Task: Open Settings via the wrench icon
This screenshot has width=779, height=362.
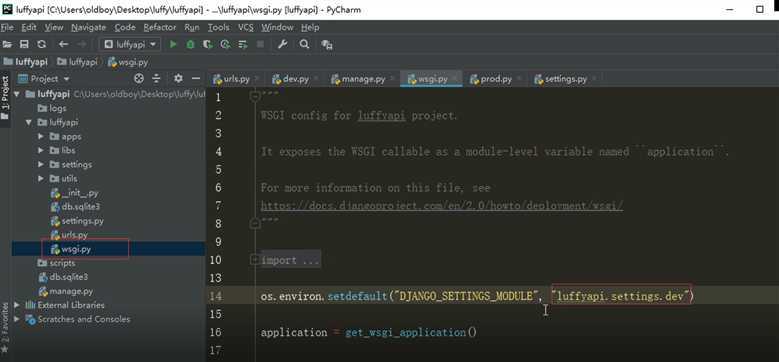Action: pyautogui.click(x=283, y=45)
